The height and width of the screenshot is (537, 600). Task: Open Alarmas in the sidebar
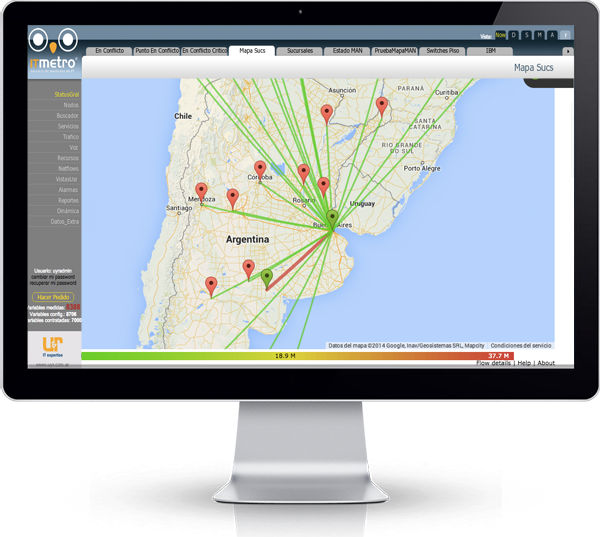pos(68,190)
